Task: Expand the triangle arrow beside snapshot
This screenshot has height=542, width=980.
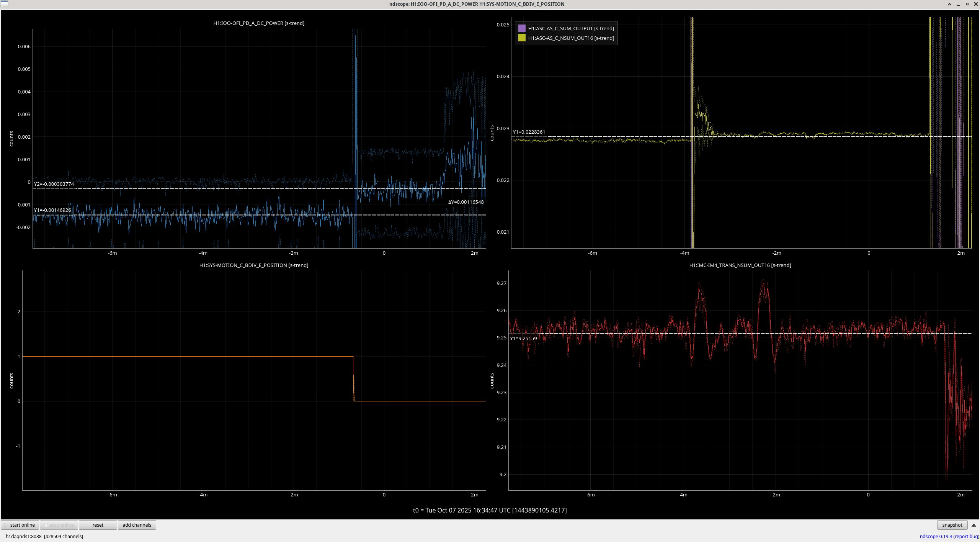Action: tap(974, 525)
